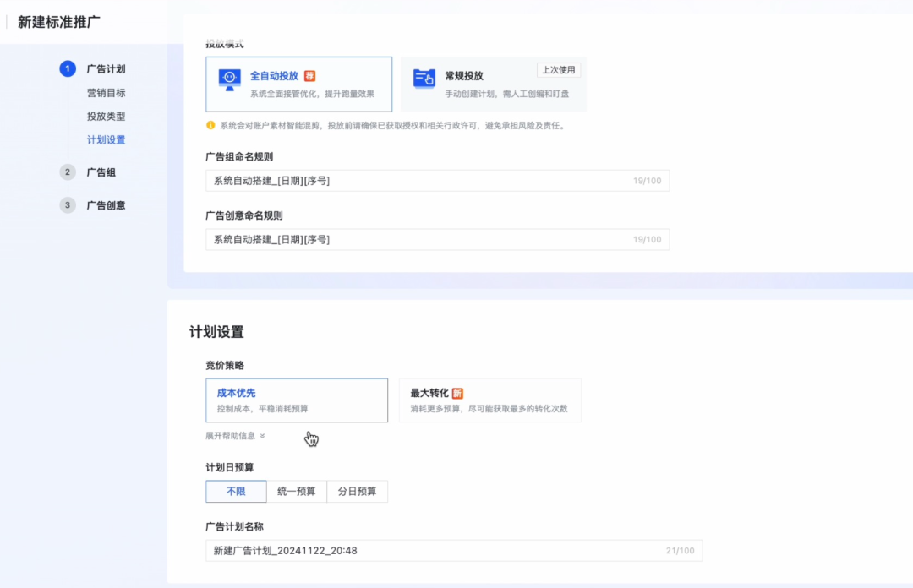Select 成本优先 bidding strategy
Image resolution: width=913 pixels, height=588 pixels.
point(297,400)
